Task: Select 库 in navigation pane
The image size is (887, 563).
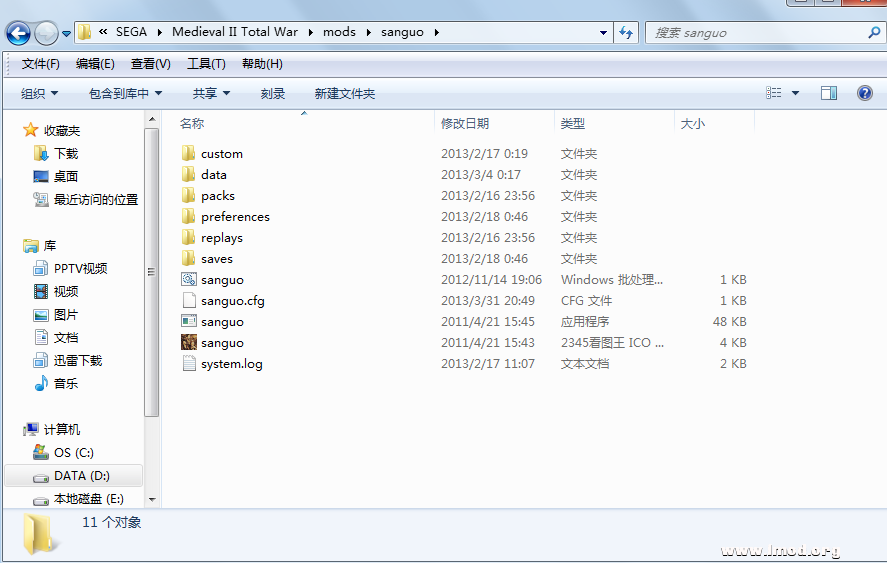Action: (x=50, y=246)
